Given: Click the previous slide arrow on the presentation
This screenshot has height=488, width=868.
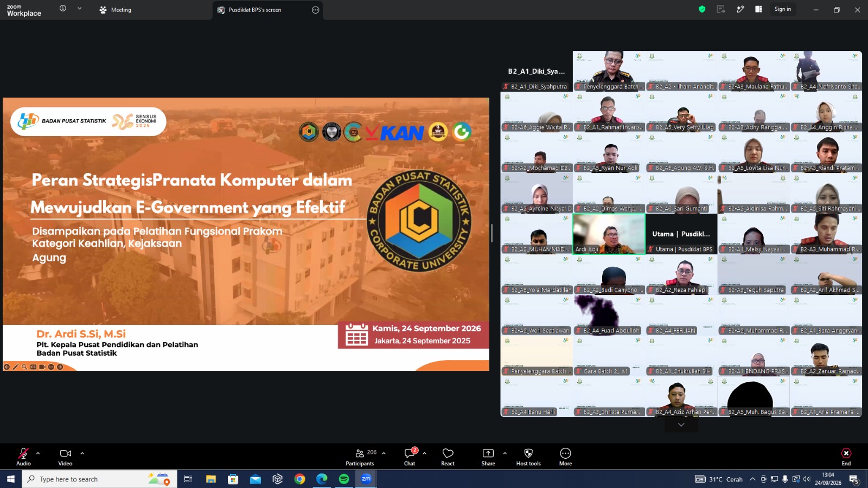Looking at the screenshot, I should coord(7,367).
